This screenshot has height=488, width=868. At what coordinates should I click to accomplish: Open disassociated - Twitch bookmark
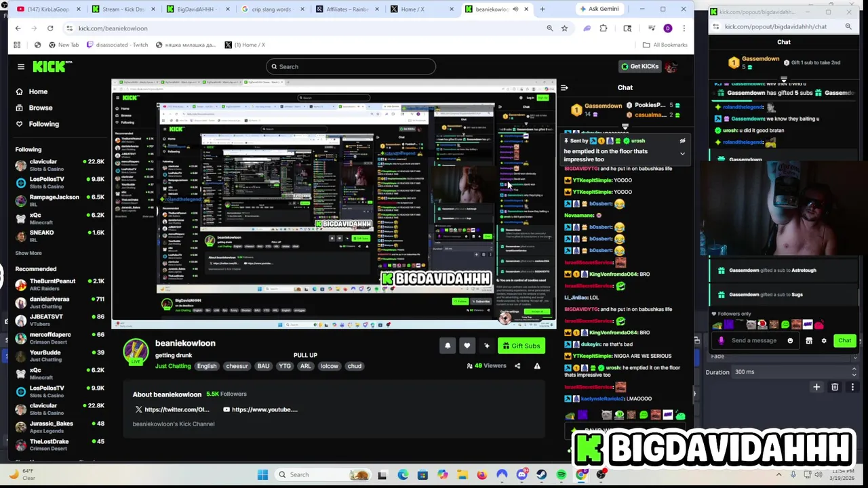coord(116,45)
